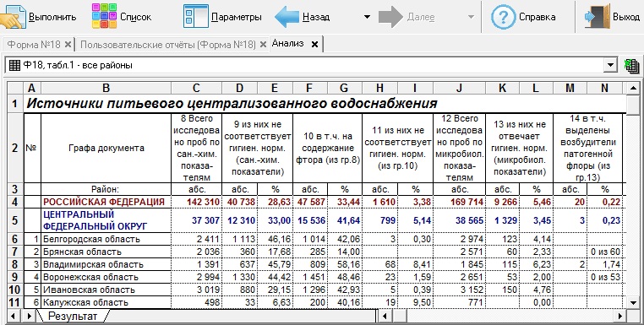This screenshot has width=644, height=325.
Task: Close the Анализ tab
Action: pos(314,44)
